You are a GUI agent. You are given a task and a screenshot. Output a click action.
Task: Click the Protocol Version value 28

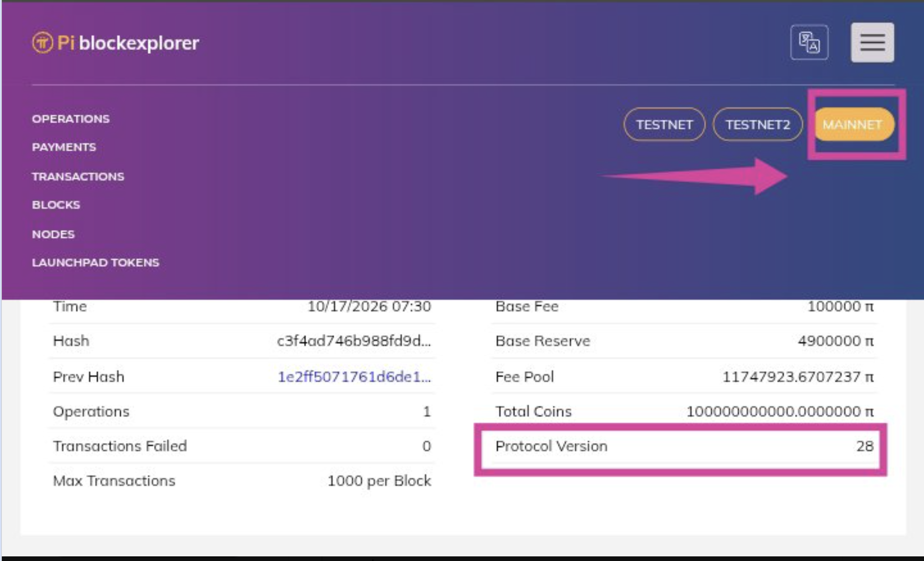tap(864, 446)
